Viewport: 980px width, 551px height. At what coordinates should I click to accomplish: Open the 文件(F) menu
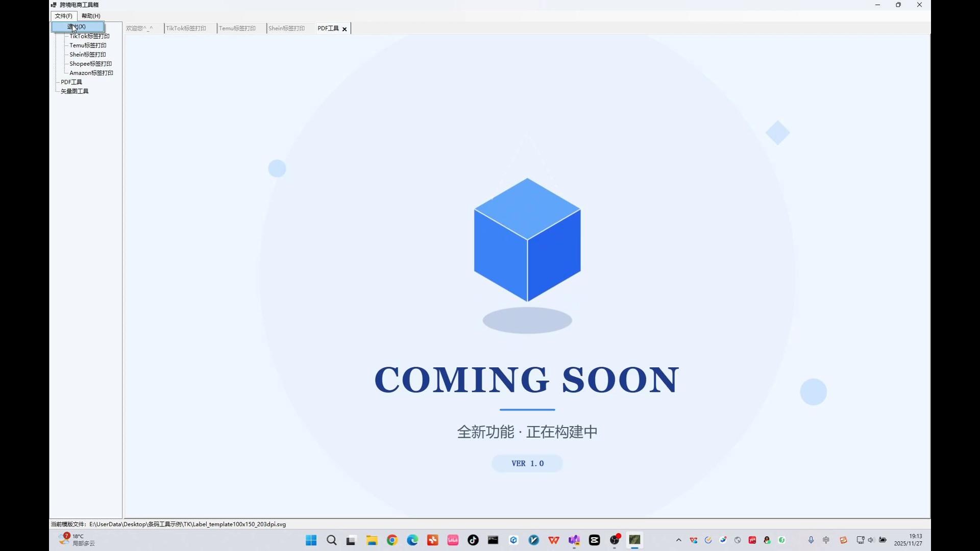pos(63,16)
